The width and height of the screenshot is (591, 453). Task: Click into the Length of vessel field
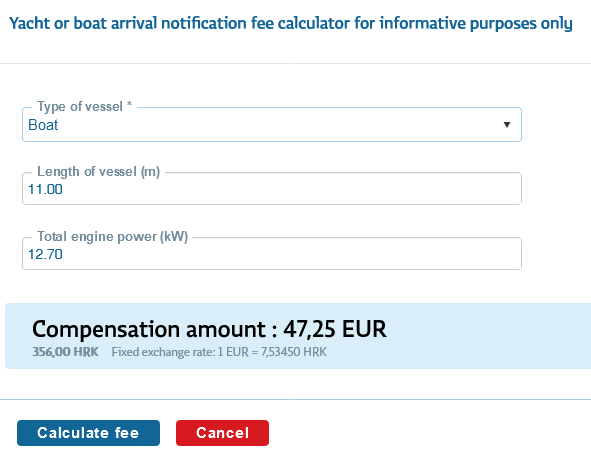pos(272,189)
